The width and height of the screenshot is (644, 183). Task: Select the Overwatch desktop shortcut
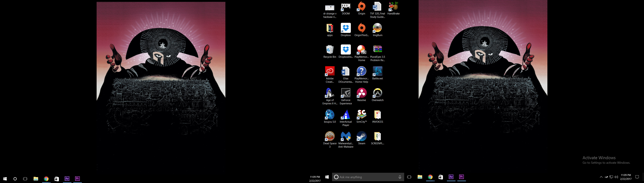378,95
